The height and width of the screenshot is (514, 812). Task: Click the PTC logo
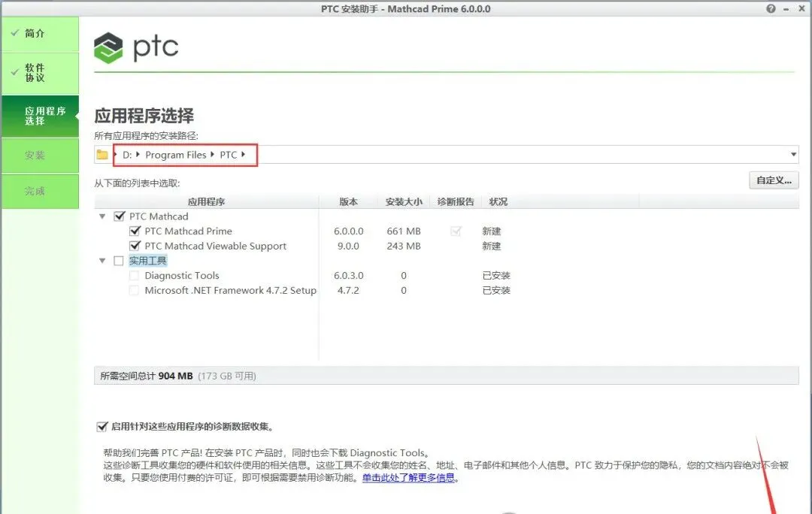pyautogui.click(x=136, y=47)
